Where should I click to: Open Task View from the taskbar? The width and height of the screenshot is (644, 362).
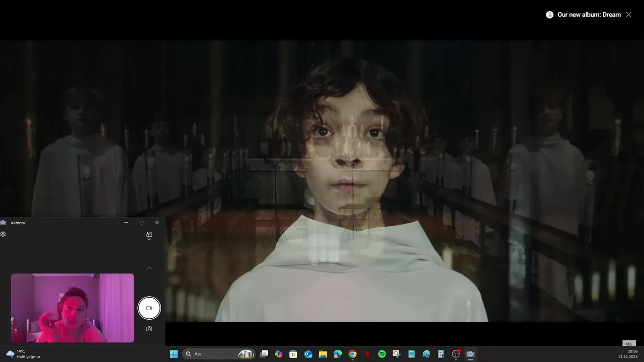(x=264, y=354)
